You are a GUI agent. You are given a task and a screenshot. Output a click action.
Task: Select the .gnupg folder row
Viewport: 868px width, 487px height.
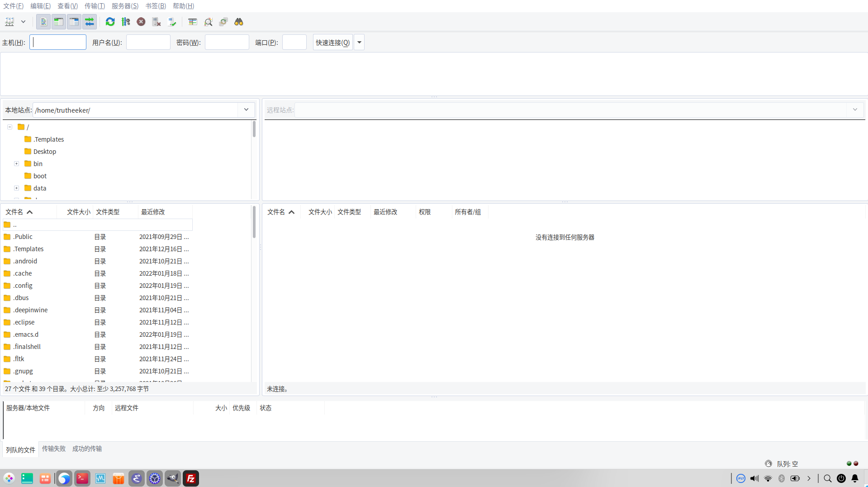coord(98,371)
